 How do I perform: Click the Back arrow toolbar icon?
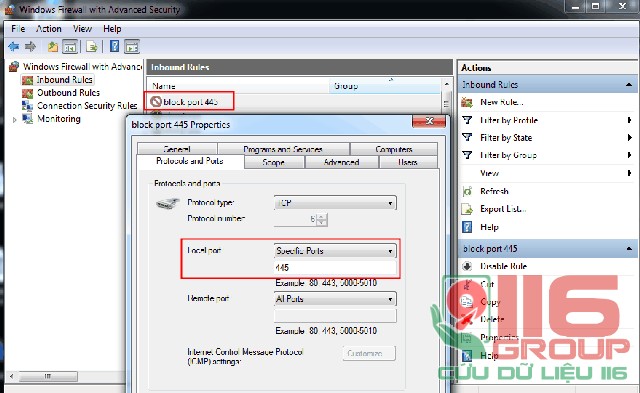13,47
